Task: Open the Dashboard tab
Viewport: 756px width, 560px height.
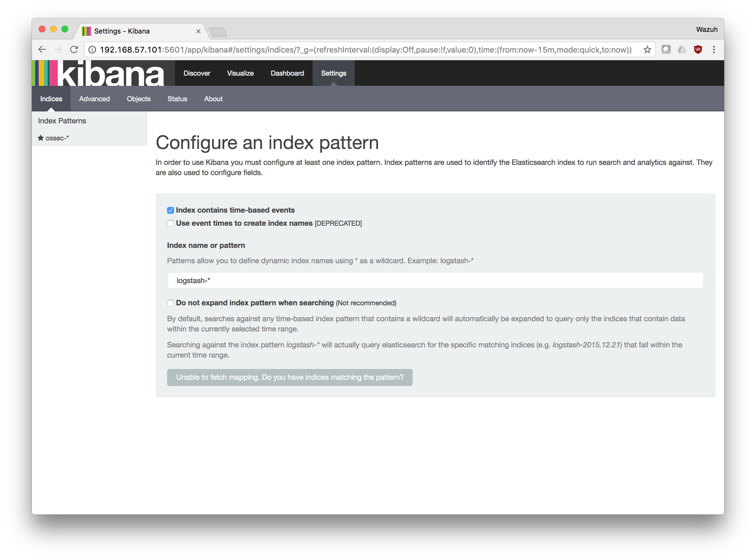Action: (x=287, y=73)
